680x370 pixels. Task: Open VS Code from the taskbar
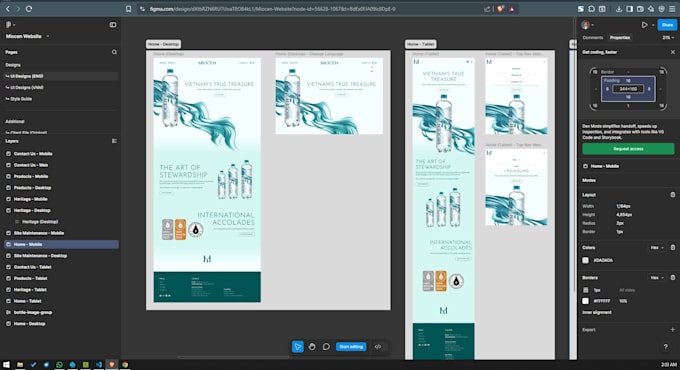[x=99, y=365]
